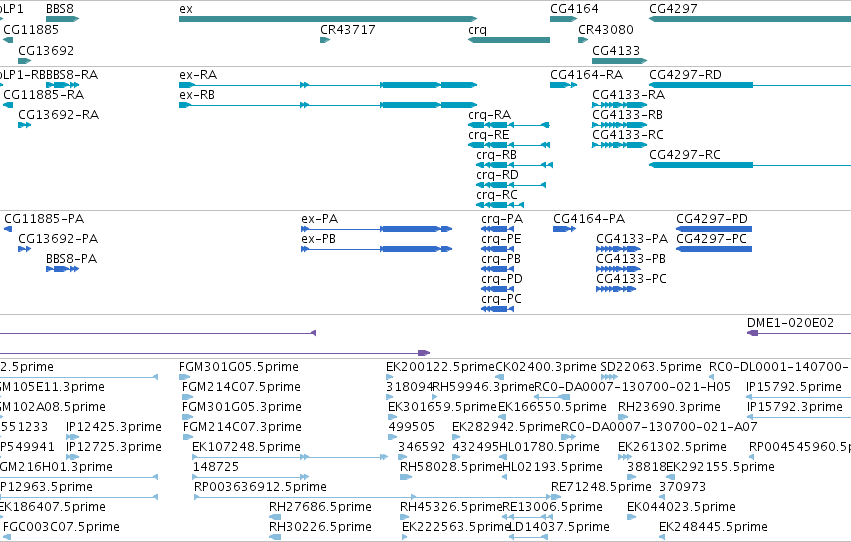This screenshot has height=542, width=851.
Task: Select the HL02193.5prime EST
Action: [x=505, y=477]
